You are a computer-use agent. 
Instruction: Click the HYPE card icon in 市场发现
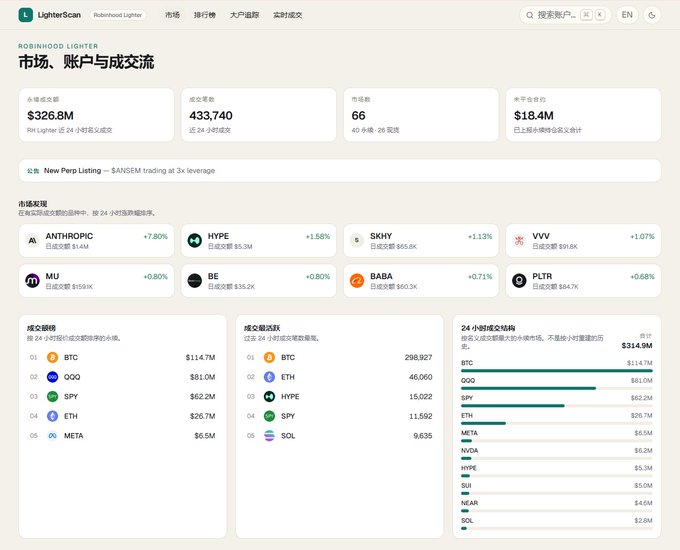[195, 240]
